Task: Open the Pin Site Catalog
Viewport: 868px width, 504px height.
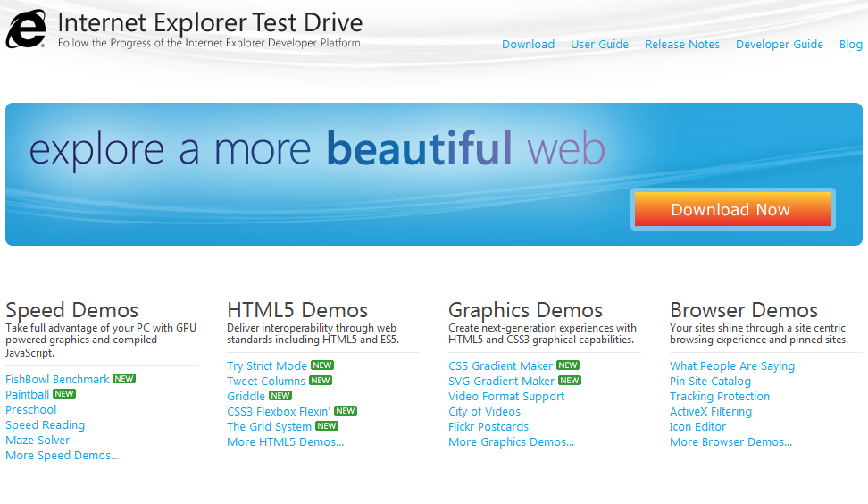Action: point(710,381)
